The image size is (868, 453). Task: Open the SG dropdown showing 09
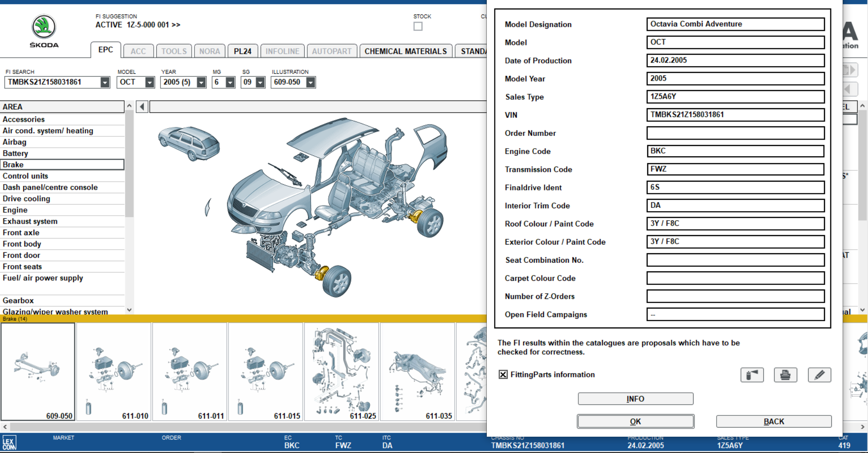tap(260, 82)
